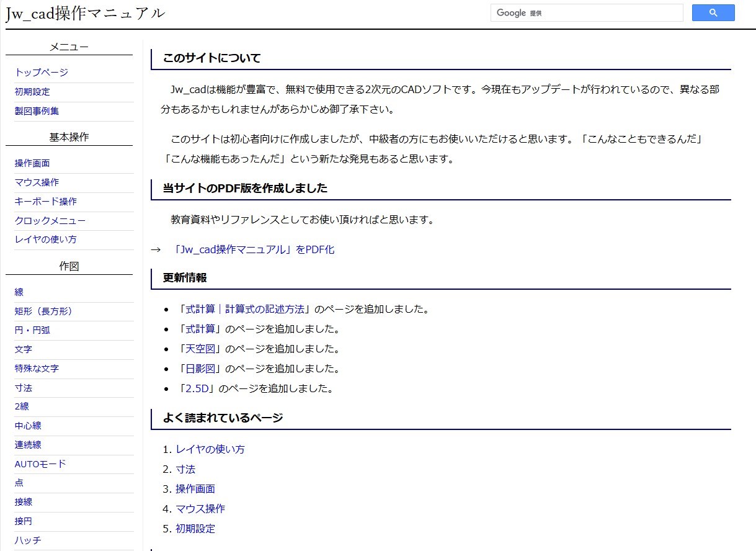Click the 作図 sidebar section header

(69, 266)
